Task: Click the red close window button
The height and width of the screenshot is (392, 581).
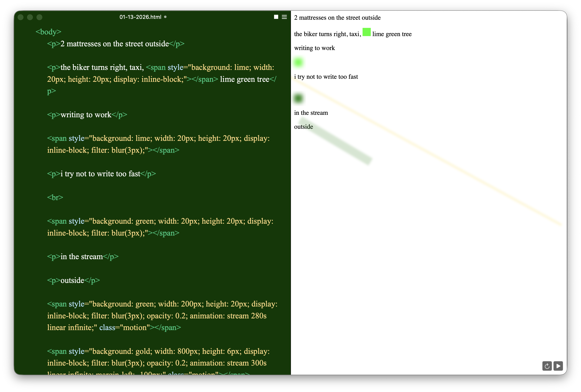Action: pos(21,17)
